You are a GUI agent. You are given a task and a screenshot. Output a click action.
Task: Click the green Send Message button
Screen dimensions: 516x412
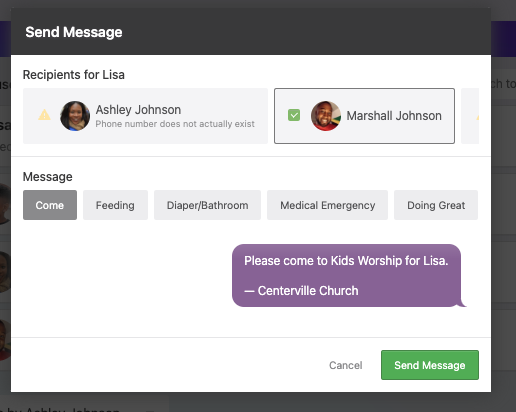pos(430,365)
